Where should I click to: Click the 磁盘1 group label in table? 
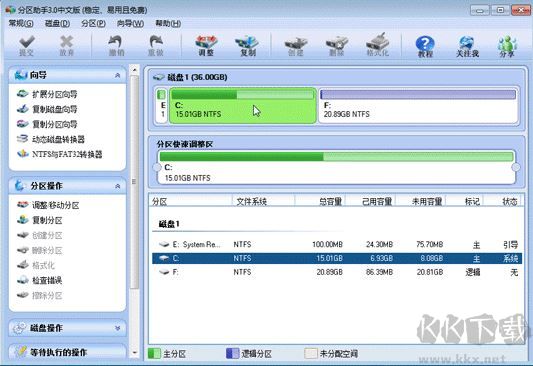(x=169, y=224)
